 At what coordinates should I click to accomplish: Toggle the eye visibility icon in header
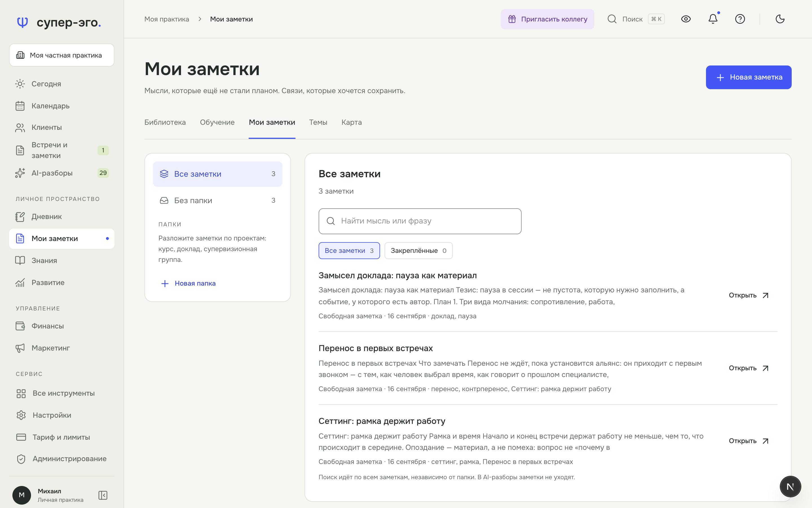pos(686,19)
